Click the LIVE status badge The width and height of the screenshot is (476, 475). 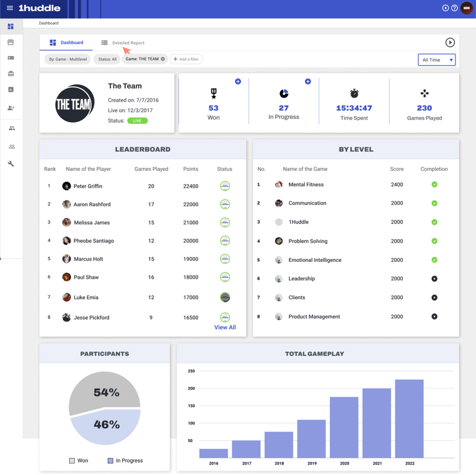(138, 121)
